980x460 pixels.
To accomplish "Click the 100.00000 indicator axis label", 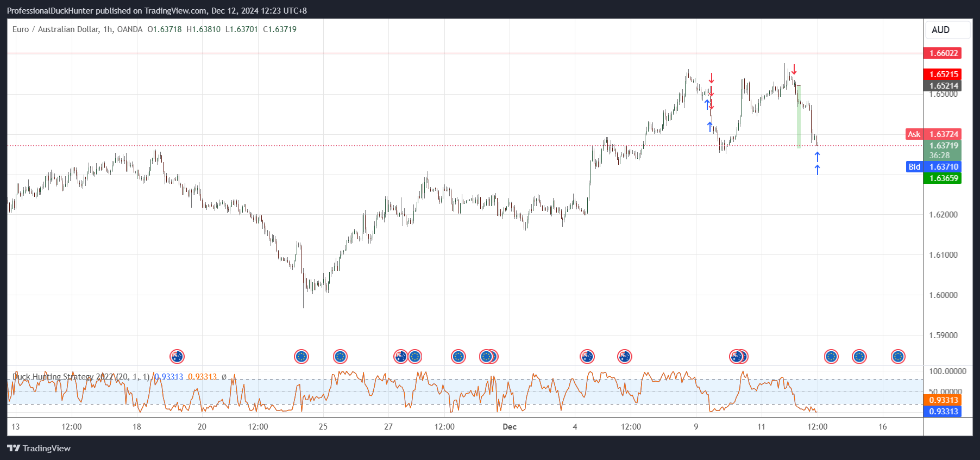I will coord(947,371).
